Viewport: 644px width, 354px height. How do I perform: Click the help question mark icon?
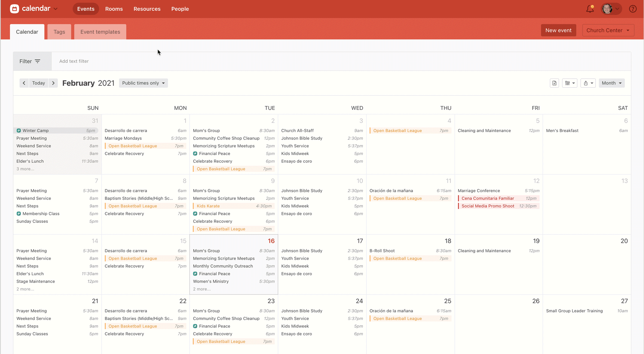tap(633, 9)
